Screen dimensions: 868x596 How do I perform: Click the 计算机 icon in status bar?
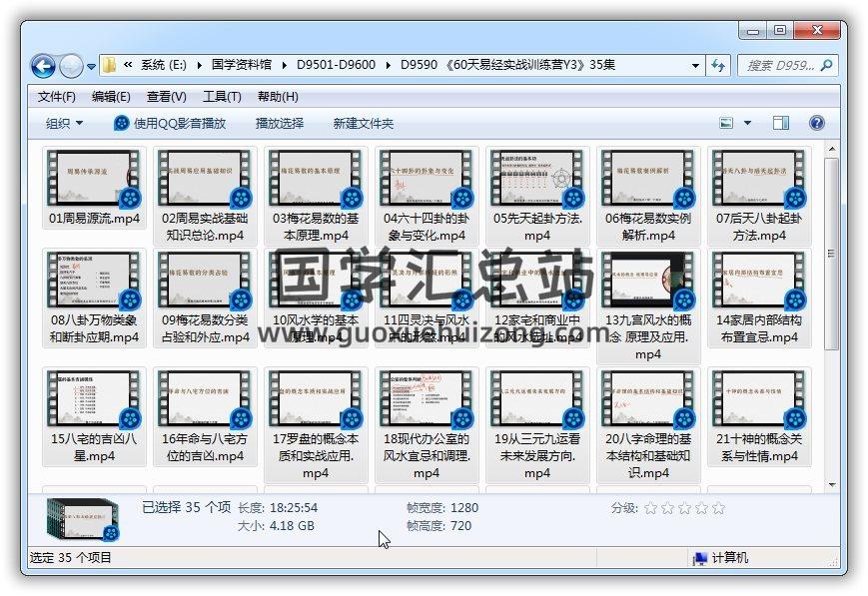[700, 558]
